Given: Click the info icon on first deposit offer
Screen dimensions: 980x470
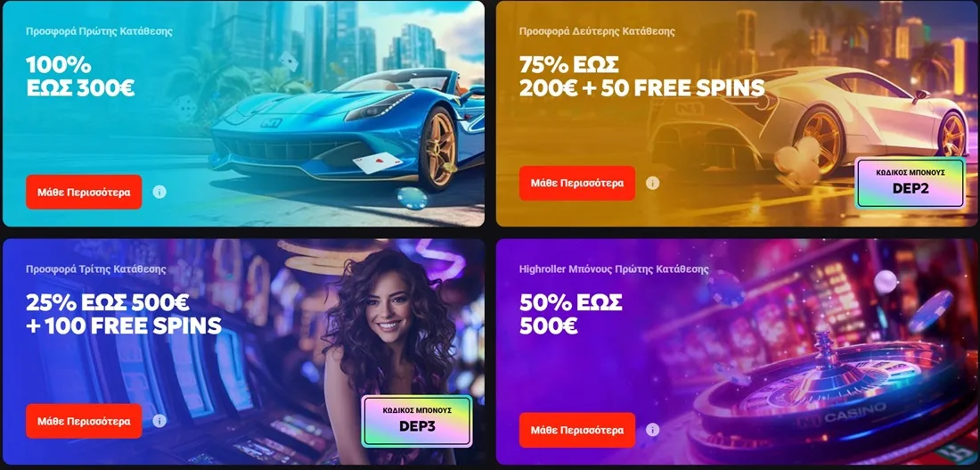Looking at the screenshot, I should point(159,192).
